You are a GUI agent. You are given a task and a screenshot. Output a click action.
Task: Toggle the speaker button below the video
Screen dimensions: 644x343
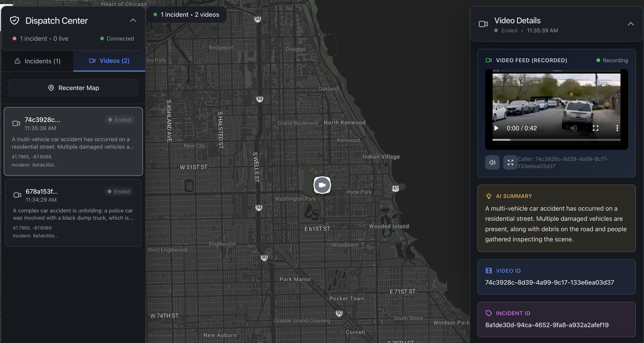coord(492,162)
